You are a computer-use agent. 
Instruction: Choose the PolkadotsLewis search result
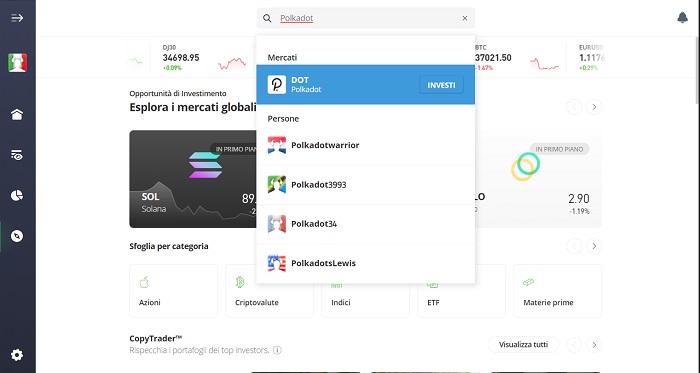tap(366, 263)
